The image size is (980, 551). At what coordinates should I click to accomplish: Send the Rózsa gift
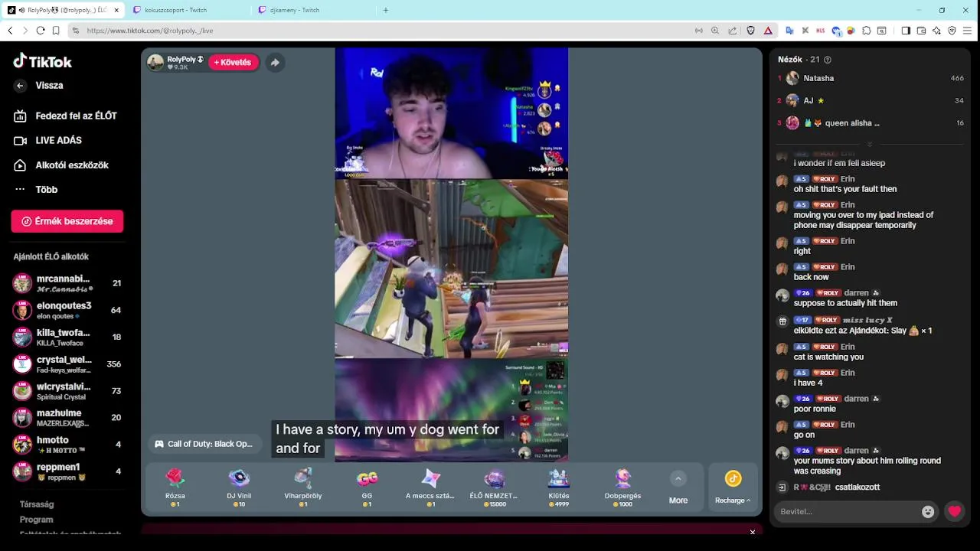click(175, 487)
